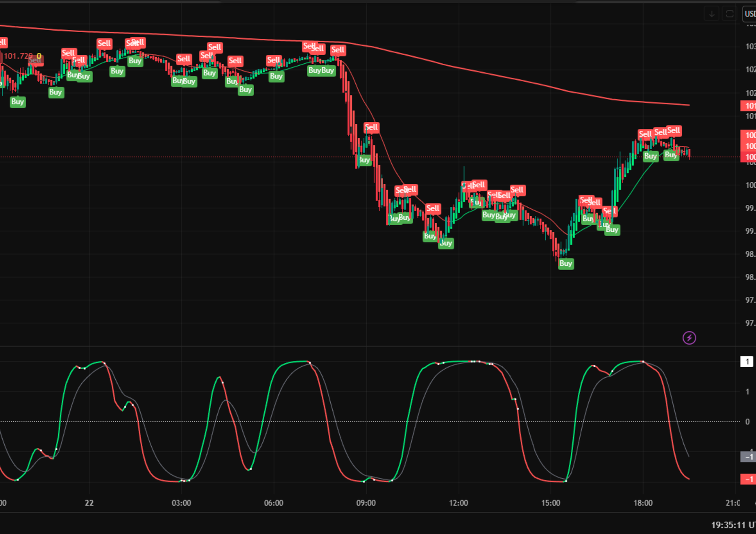This screenshot has width=756, height=534.
Task: Click the red -1 oscillator scale label
Action: (x=747, y=479)
